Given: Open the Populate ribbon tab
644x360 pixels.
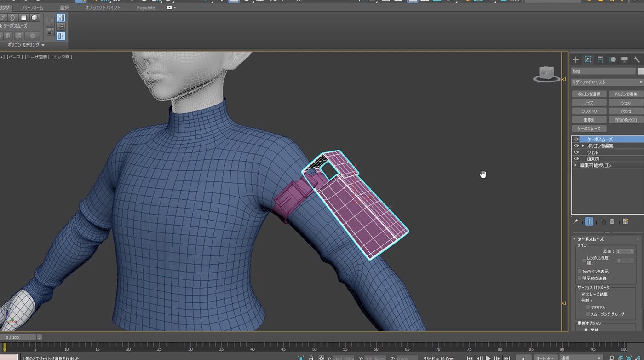Looking at the screenshot, I should (x=146, y=8).
